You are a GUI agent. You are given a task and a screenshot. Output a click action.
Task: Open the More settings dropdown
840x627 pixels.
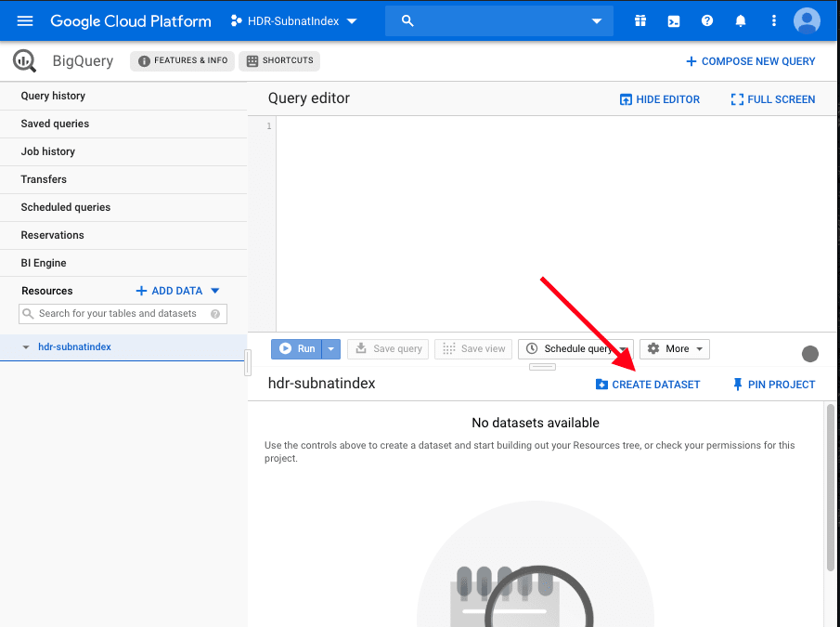tap(675, 349)
